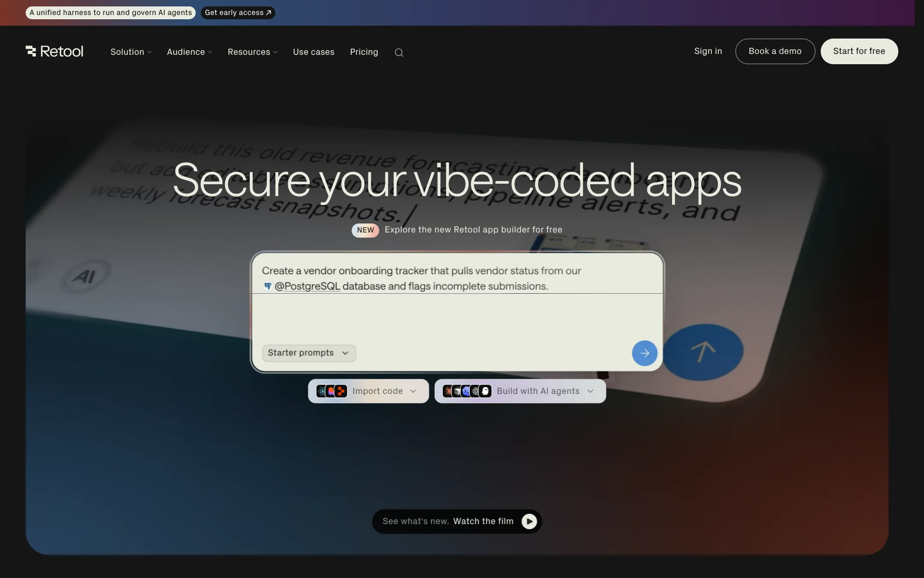The width and height of the screenshot is (924, 578).
Task: Click the Book a demo button
Action: click(x=775, y=51)
